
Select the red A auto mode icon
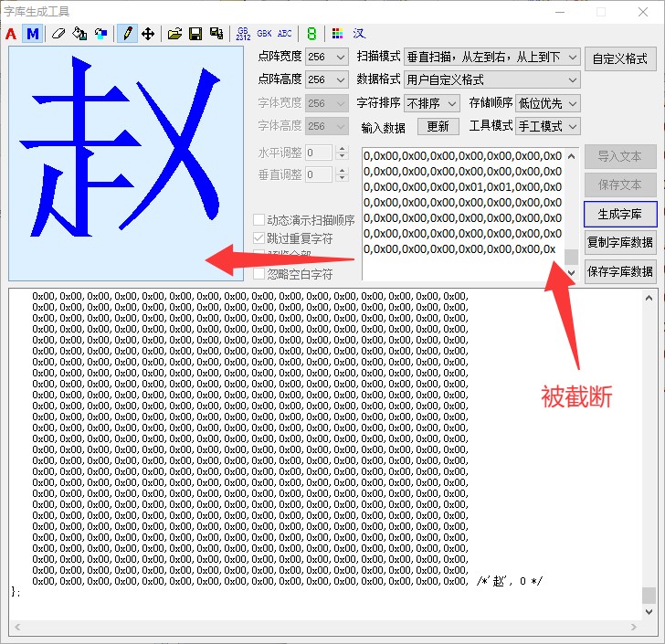point(12,34)
